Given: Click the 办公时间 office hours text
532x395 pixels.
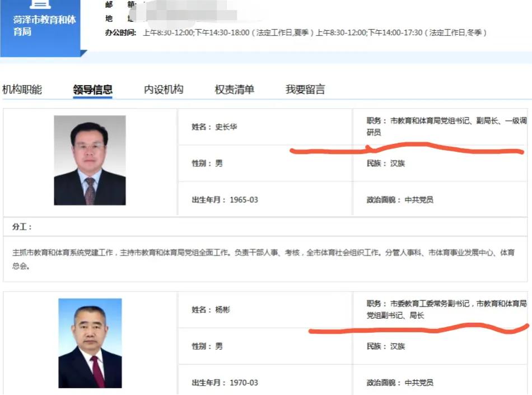Looking at the screenshot, I should coord(315,32).
